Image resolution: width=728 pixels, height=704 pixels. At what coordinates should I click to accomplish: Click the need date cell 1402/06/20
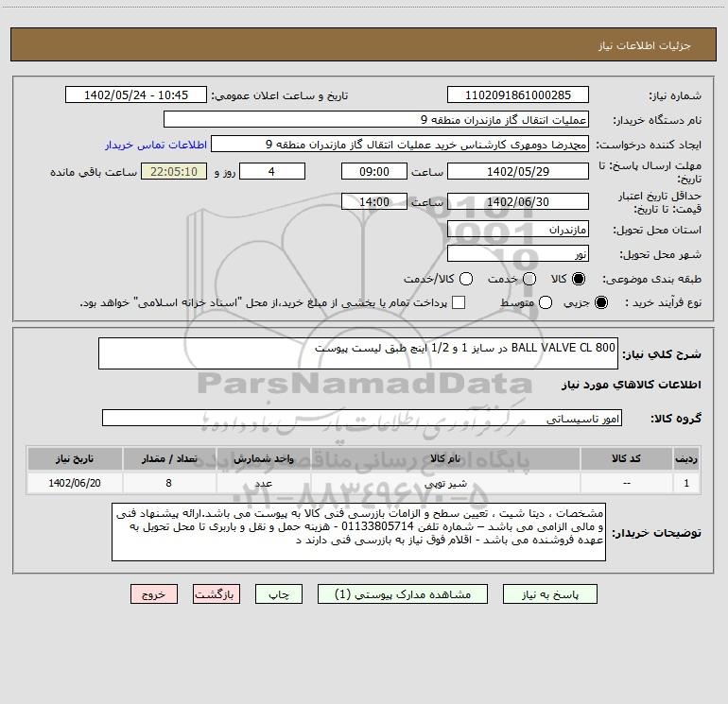click(x=75, y=483)
